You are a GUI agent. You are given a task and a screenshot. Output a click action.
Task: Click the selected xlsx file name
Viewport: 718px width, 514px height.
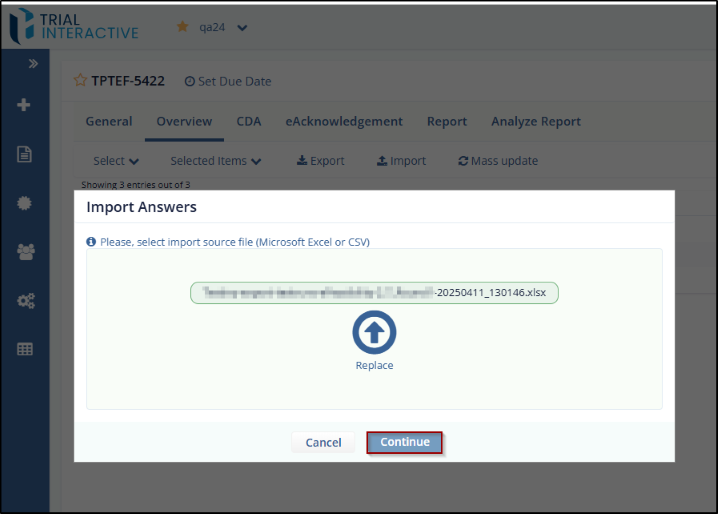pyautogui.click(x=374, y=293)
